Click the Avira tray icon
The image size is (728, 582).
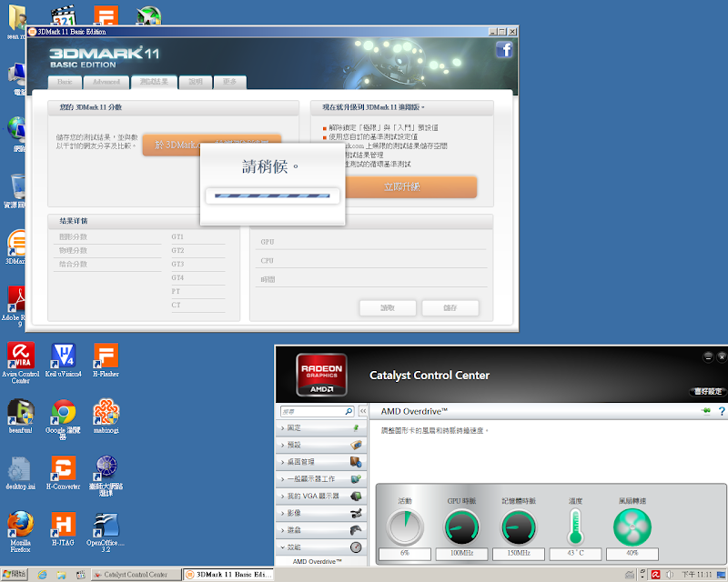pos(655,575)
